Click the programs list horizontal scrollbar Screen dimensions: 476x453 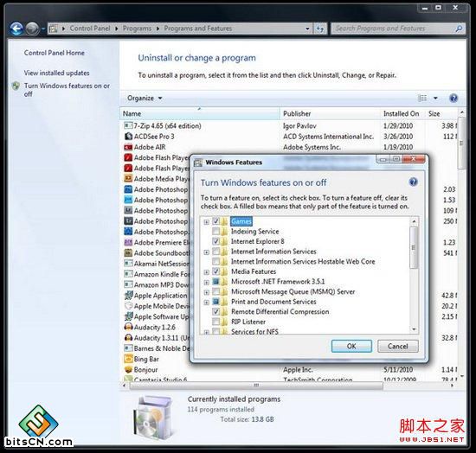pyautogui.click(x=256, y=386)
